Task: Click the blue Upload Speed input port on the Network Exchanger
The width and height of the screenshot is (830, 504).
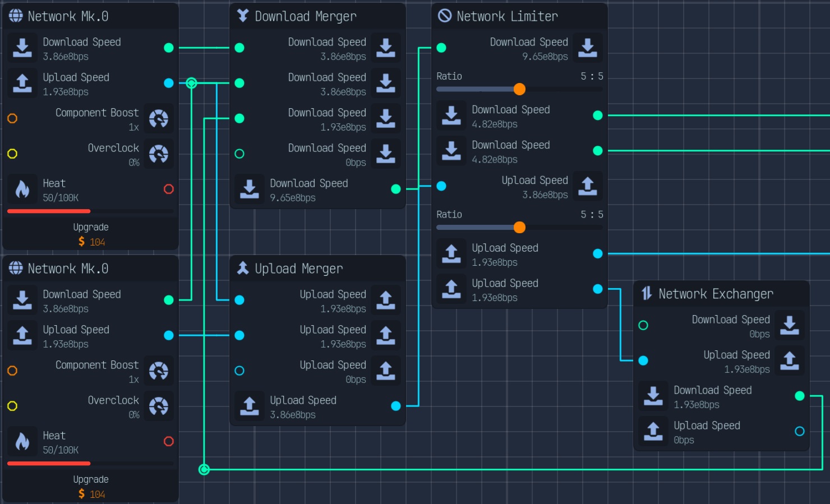Action: click(643, 360)
